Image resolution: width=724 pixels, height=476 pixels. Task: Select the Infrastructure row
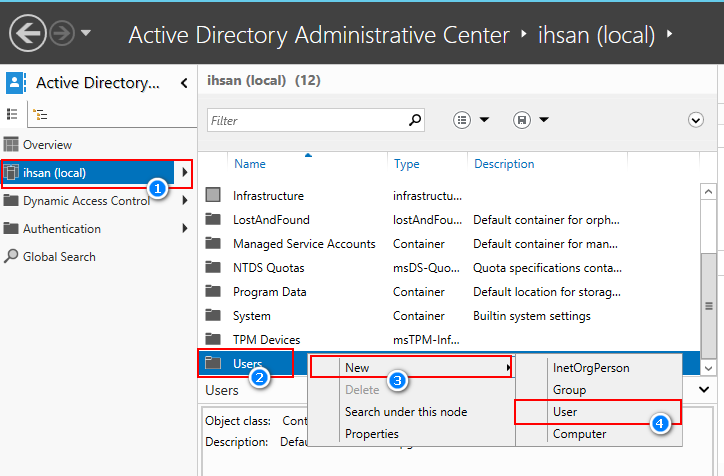pyautogui.click(x=449, y=196)
